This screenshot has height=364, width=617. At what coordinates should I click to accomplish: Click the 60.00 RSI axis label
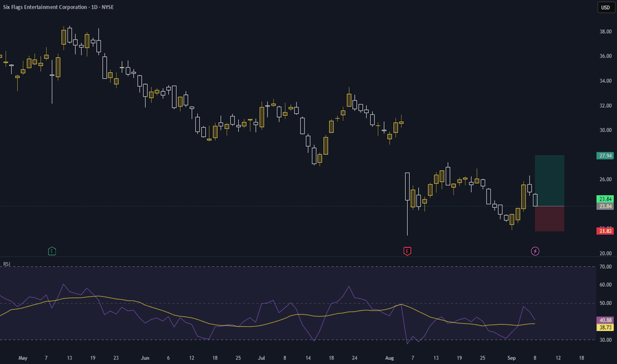click(x=605, y=285)
